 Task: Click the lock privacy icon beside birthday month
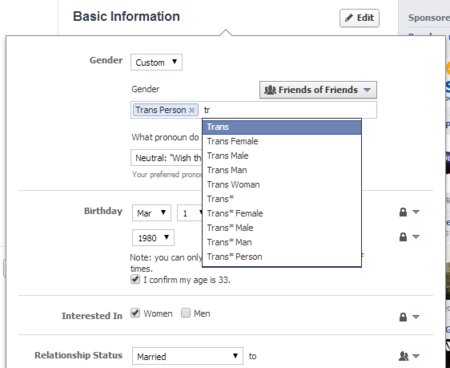[x=403, y=212]
